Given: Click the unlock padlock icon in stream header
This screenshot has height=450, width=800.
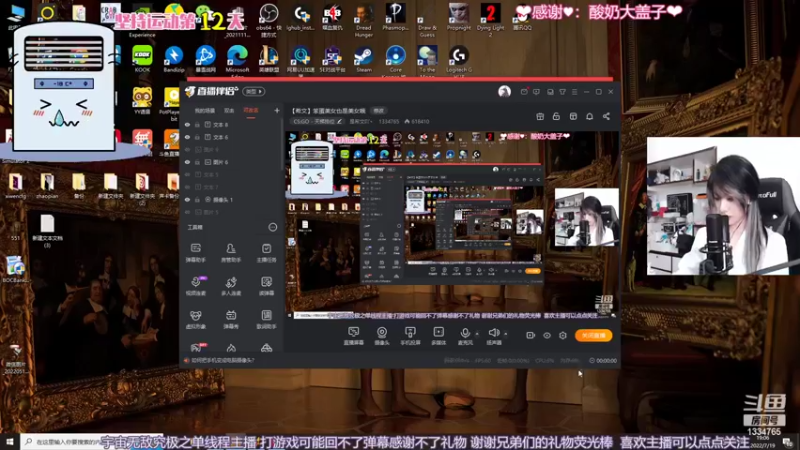Looking at the screenshot, I should tap(556, 116).
